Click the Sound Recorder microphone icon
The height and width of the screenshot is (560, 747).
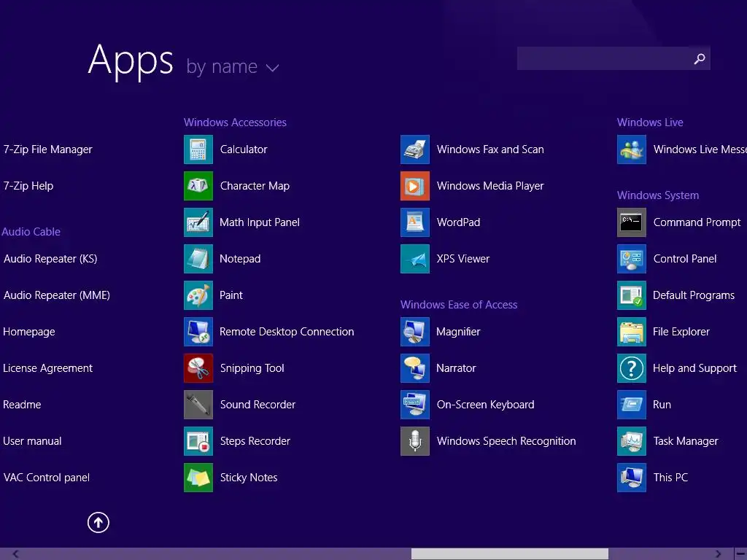[198, 405]
